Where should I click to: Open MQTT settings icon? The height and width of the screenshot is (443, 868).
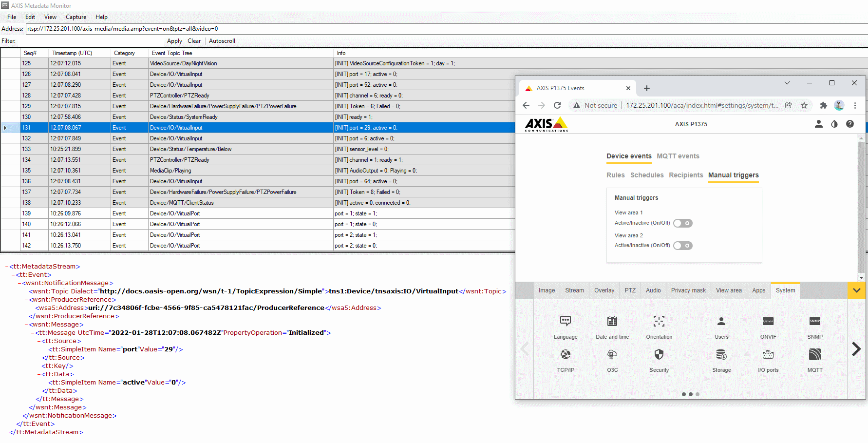tap(815, 354)
